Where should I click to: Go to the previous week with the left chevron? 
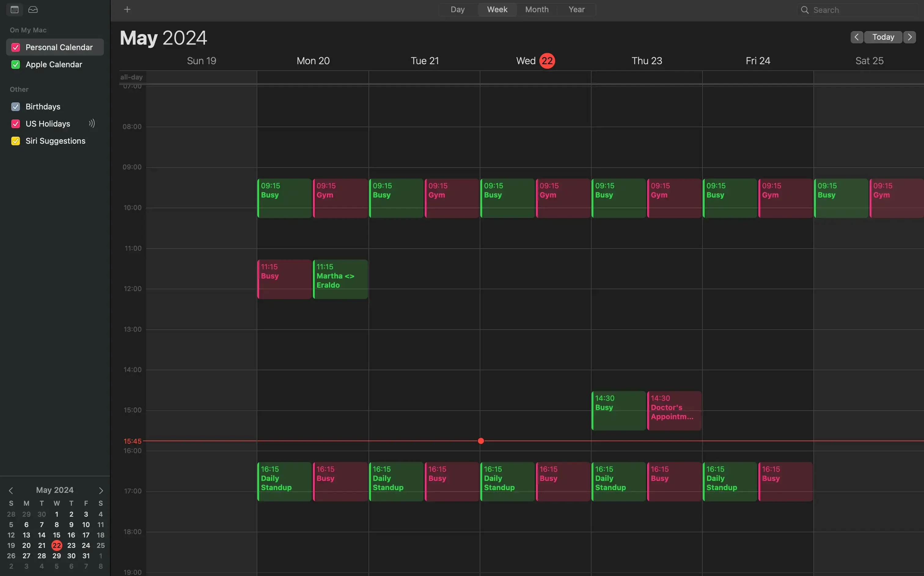click(x=856, y=37)
